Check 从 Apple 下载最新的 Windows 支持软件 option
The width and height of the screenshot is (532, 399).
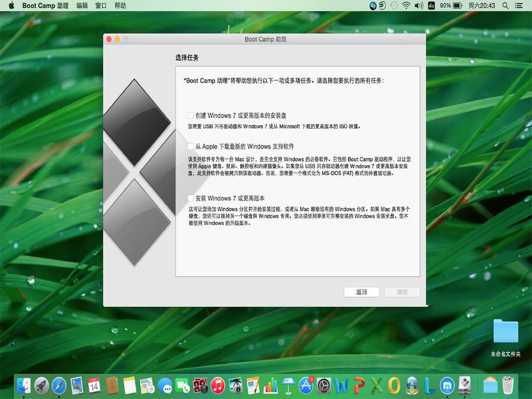191,146
